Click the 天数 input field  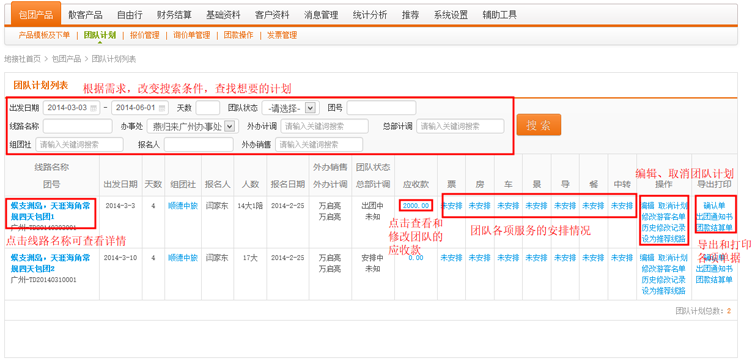[x=208, y=108]
